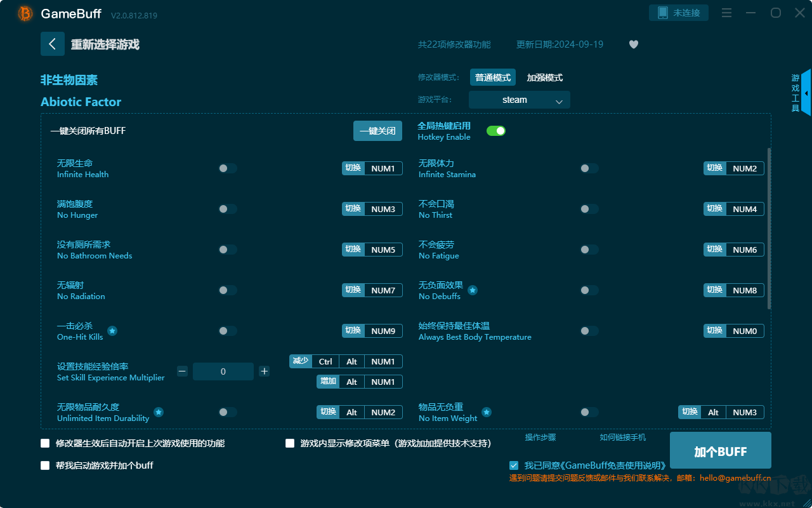
Task: Click the 未连接 connection button
Action: 679,13
